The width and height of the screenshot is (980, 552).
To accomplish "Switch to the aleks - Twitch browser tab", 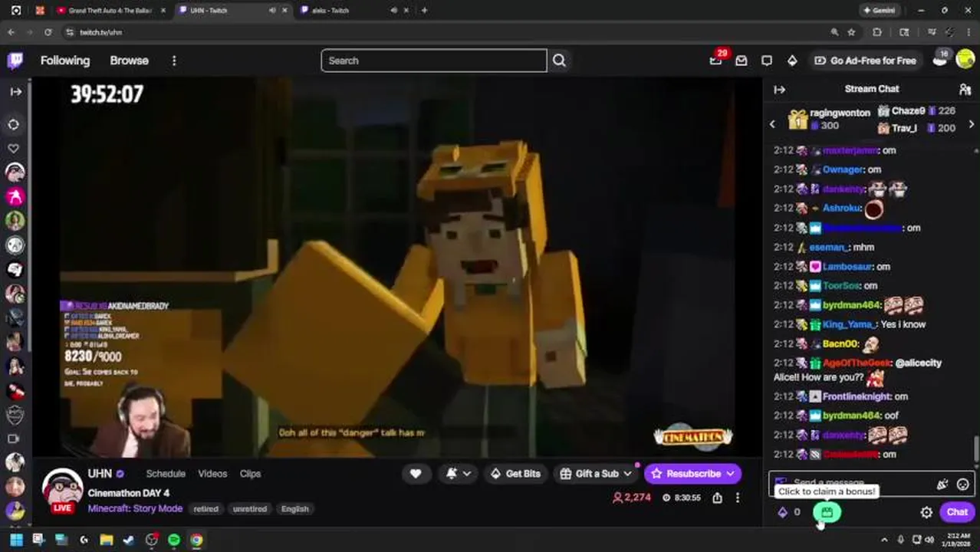I will pos(330,11).
